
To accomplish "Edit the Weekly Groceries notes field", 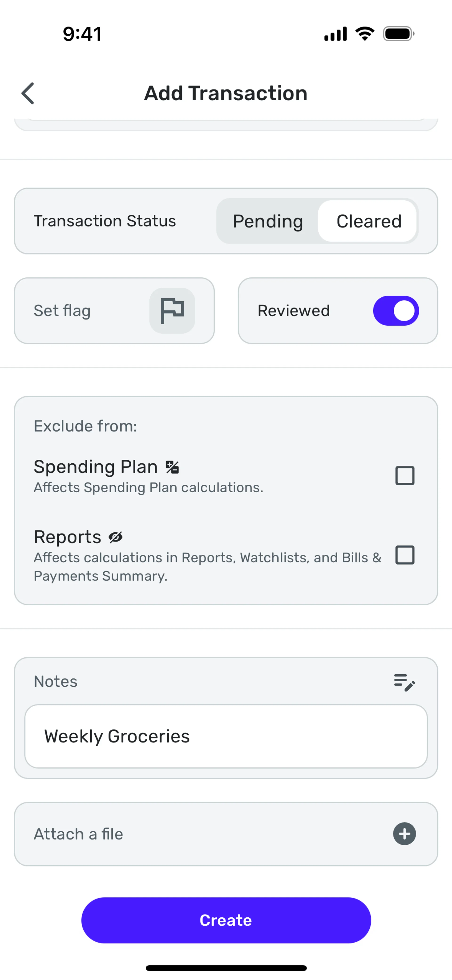I will click(x=226, y=736).
